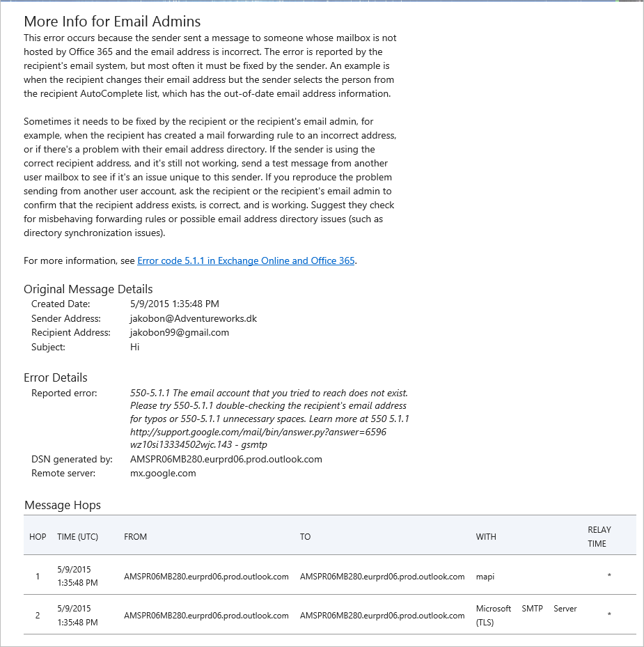The image size is (644, 647).
Task: Click the More Info for Email Admins heading
Action: [x=112, y=22]
